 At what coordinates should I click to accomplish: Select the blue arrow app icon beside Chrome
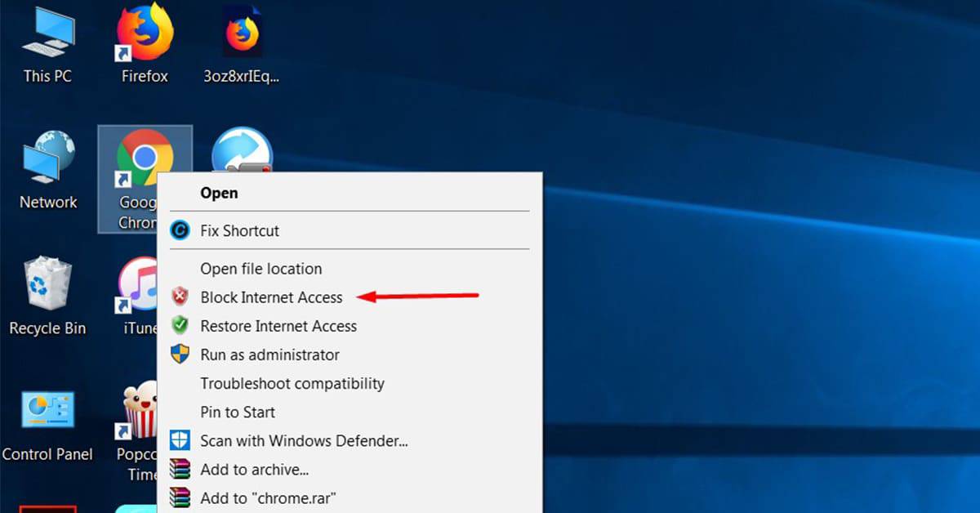coord(242,151)
